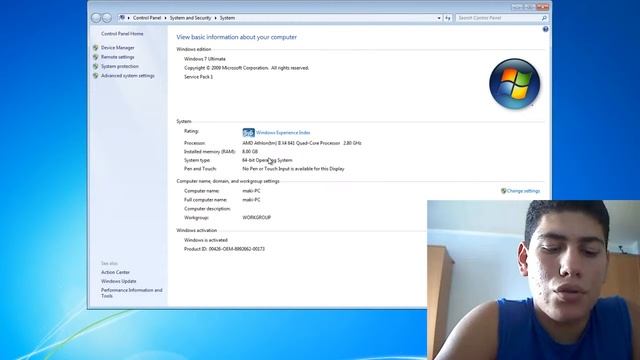
Task: Open Control Panel Home link
Action: (x=122, y=34)
